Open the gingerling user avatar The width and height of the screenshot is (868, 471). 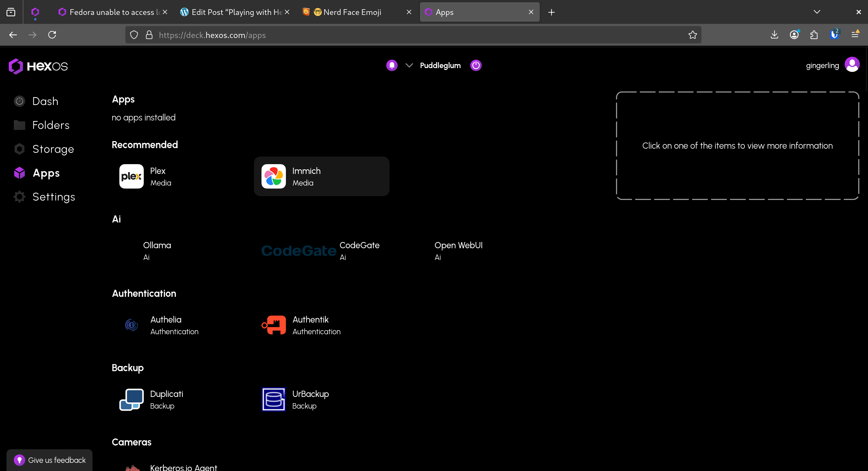pyautogui.click(x=852, y=65)
